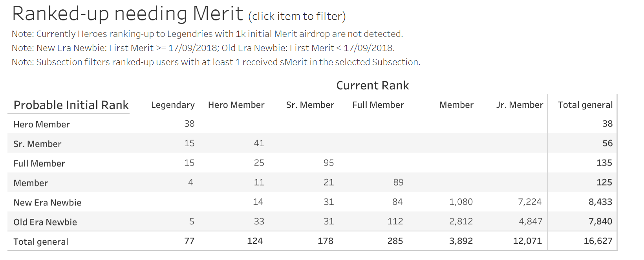This screenshot has width=644, height=260.
Task: Click the grand total 16,627 cell
Action: tap(598, 241)
